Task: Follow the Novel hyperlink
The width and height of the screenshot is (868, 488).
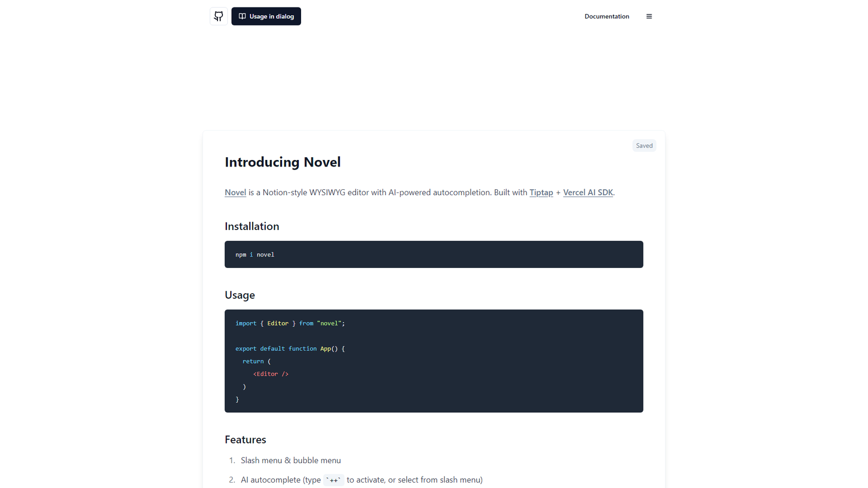Action: click(x=235, y=192)
